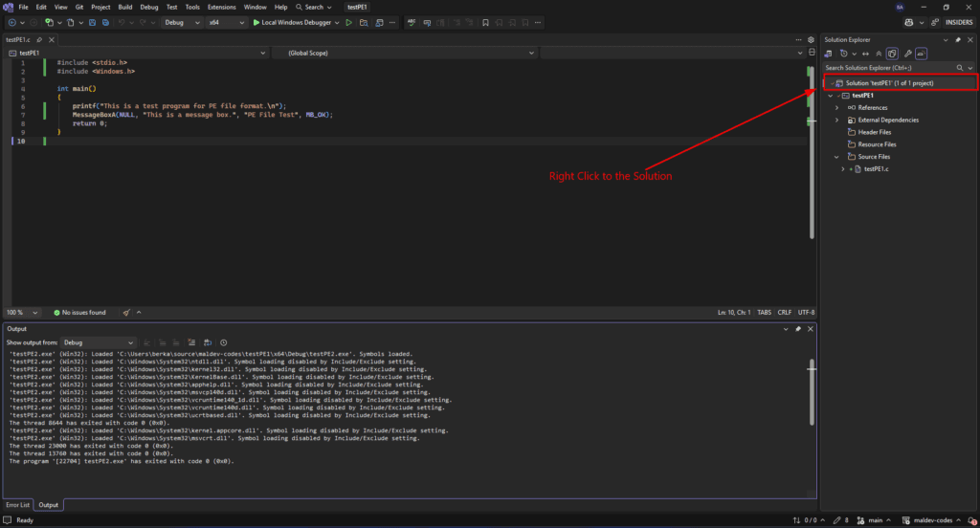Open Properties wrench icon in Solution Explorer
This screenshot has width=980, height=528.
coord(906,54)
